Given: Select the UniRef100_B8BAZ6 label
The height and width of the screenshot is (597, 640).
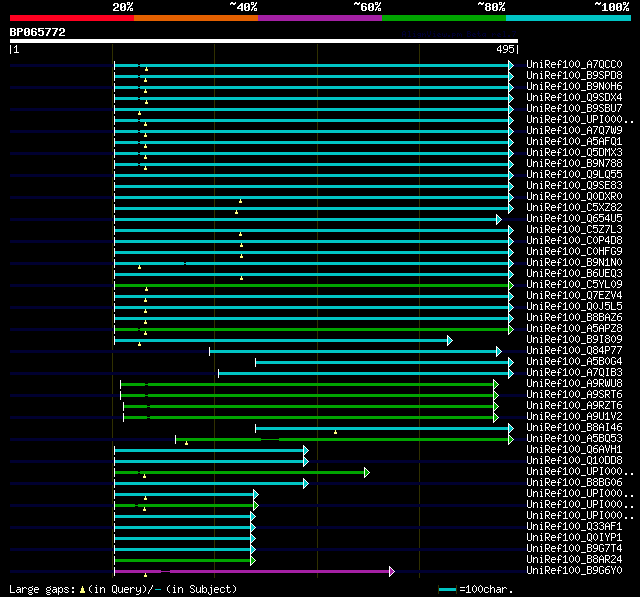Looking at the screenshot, I should [x=574, y=318].
